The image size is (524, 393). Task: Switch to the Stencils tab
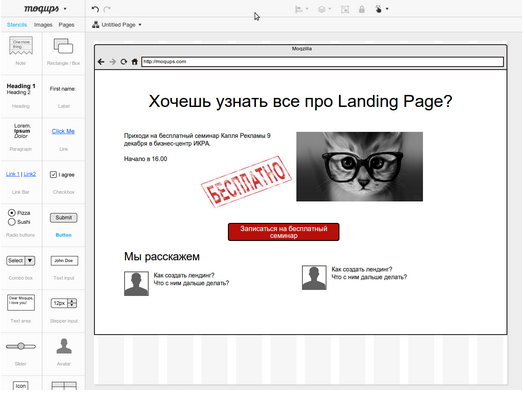(x=17, y=25)
